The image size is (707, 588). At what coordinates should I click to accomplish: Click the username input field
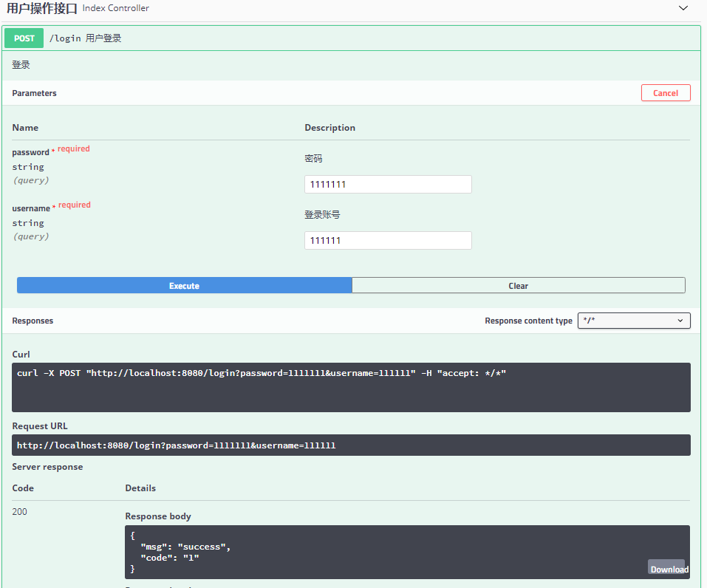[388, 240]
